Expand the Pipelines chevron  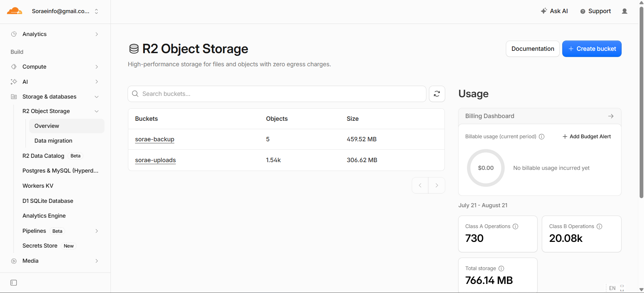pos(97,231)
